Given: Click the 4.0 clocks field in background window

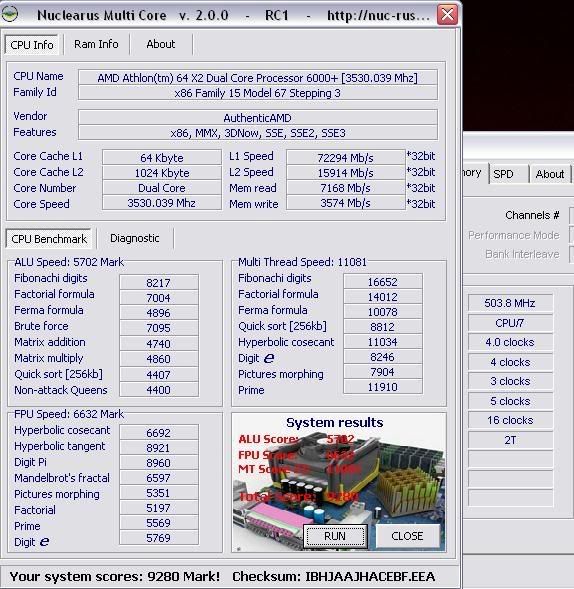Looking at the screenshot, I should point(510,342).
